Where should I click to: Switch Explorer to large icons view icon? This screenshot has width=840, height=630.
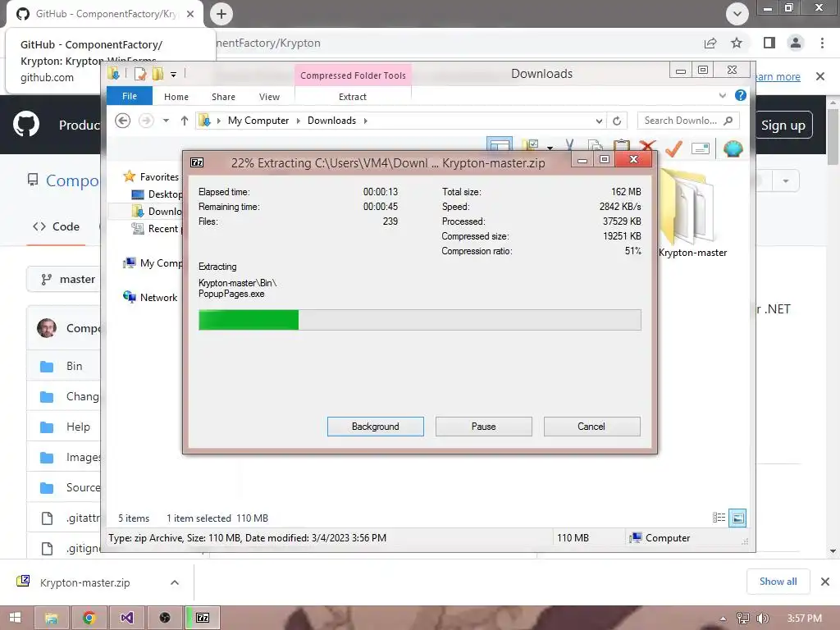737,518
